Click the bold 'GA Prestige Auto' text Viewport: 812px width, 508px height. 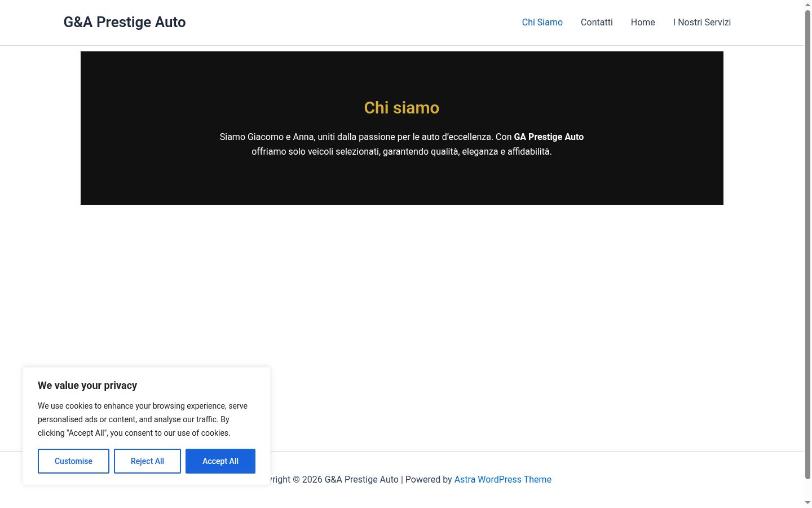pyautogui.click(x=549, y=137)
